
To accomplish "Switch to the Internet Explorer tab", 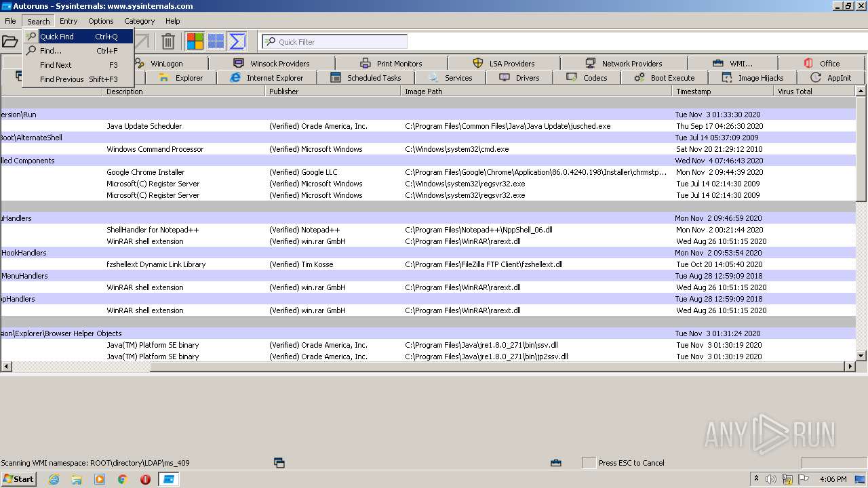I will 267,78.
